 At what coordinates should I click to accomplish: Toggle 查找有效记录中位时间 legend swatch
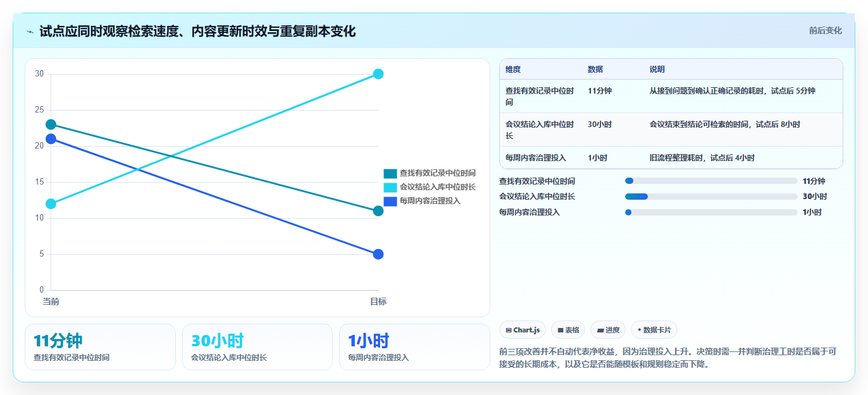pyautogui.click(x=390, y=173)
